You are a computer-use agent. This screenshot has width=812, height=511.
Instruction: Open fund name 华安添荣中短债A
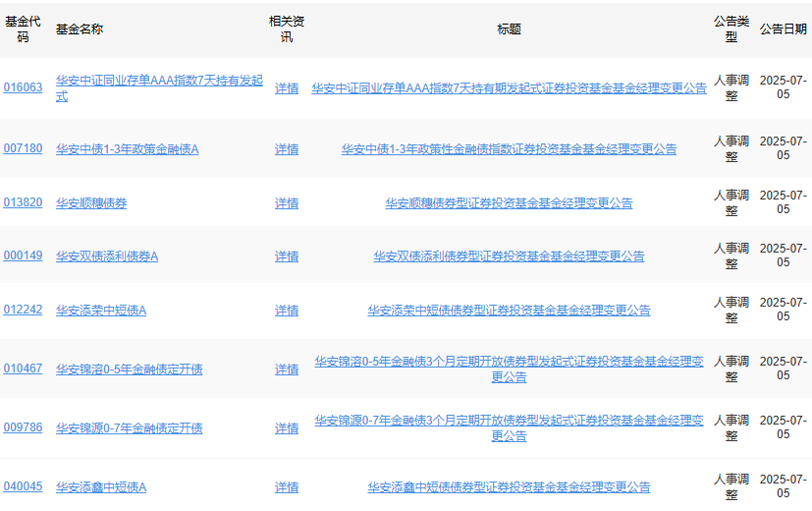click(101, 311)
